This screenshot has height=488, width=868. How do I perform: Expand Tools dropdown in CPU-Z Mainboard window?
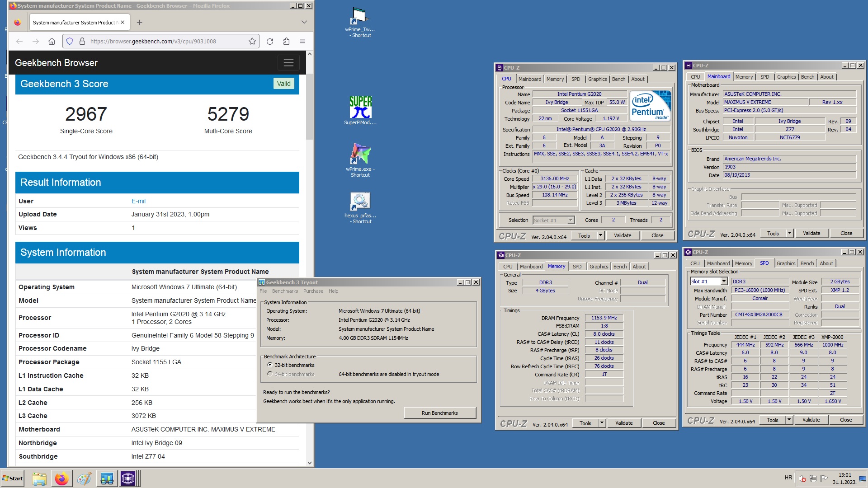click(789, 233)
